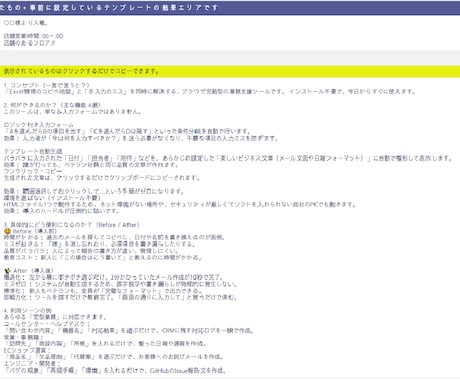
Task: Click the line starting 'バラバラに入力された'
Action: tap(228, 158)
